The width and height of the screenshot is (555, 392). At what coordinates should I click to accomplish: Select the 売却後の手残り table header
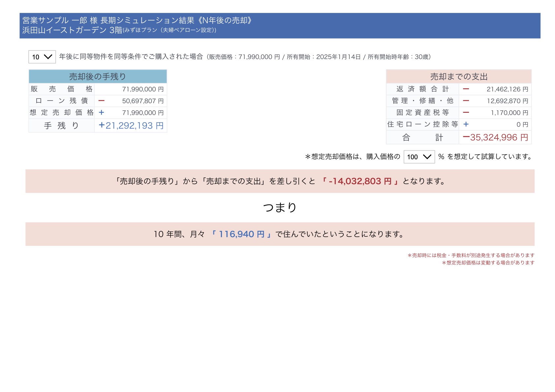click(97, 76)
